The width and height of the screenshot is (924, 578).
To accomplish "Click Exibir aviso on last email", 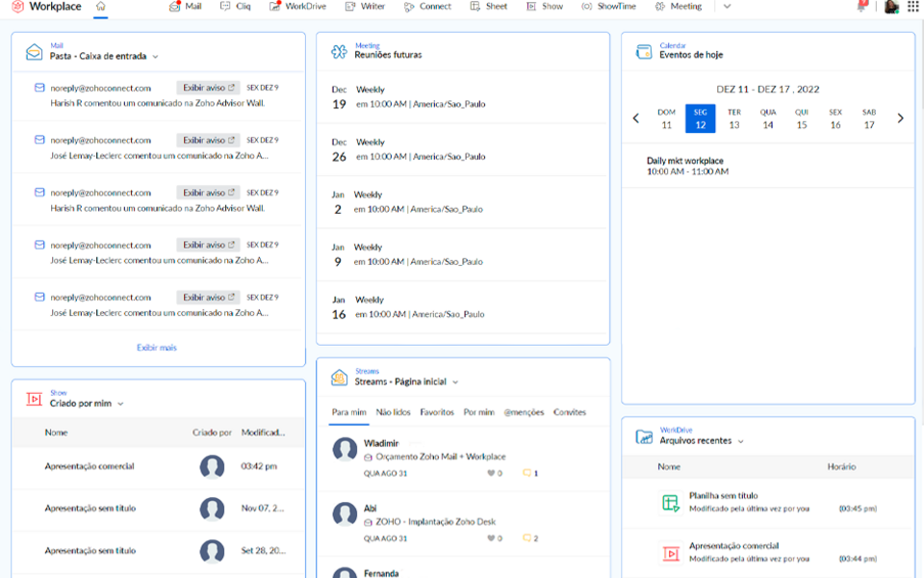I will (x=208, y=298).
